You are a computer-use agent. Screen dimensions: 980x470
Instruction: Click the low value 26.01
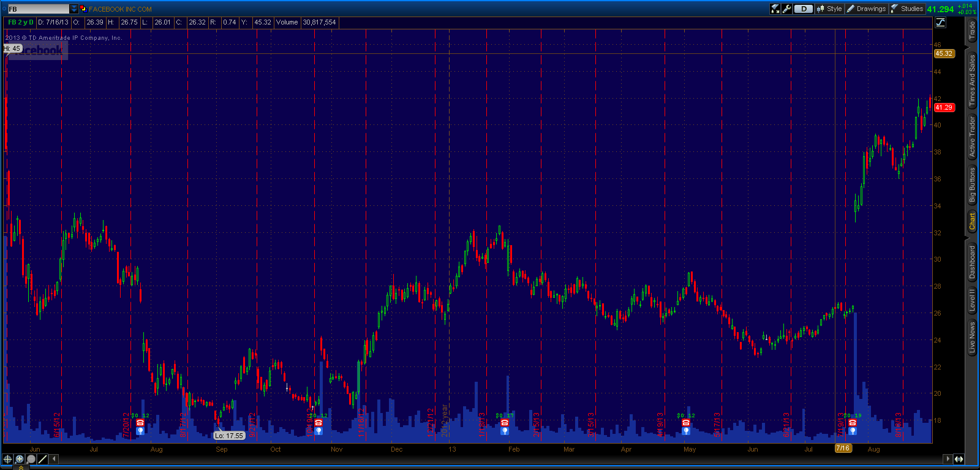(x=162, y=22)
